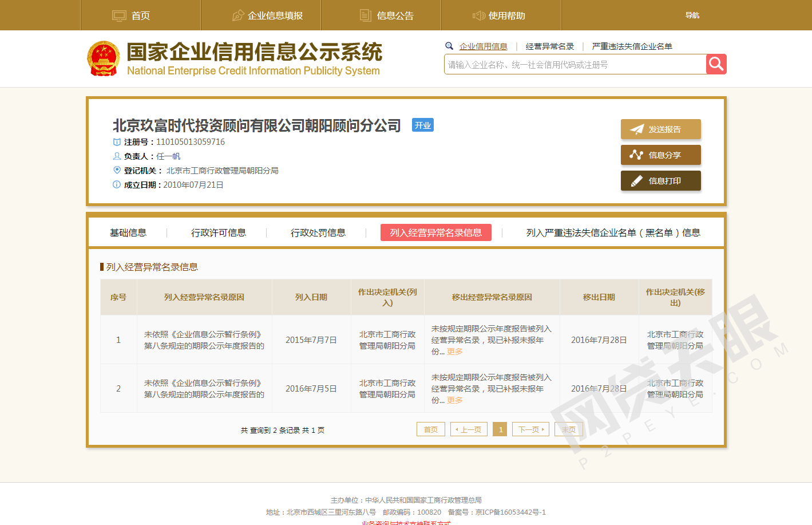Screen dimensions: 812x525
Task: Select the 列入经营异常名录信息 tab
Action: (x=436, y=232)
